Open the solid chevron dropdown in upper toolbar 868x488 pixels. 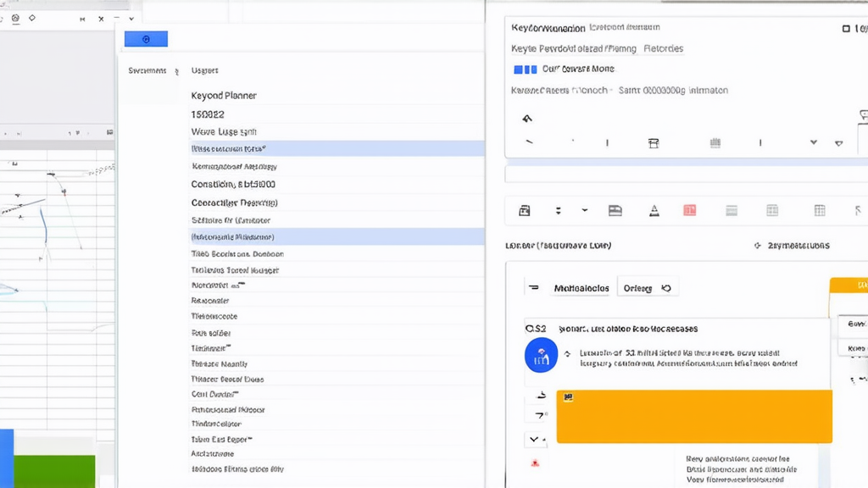[813, 142]
